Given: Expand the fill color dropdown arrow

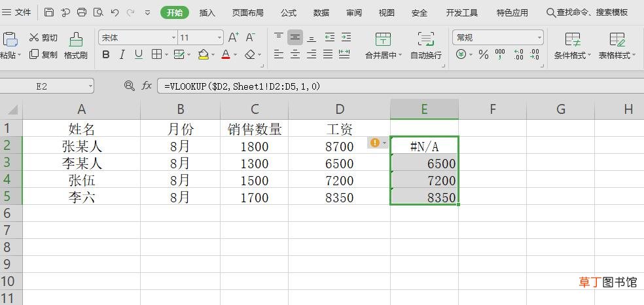Looking at the screenshot, I should click(x=212, y=54).
